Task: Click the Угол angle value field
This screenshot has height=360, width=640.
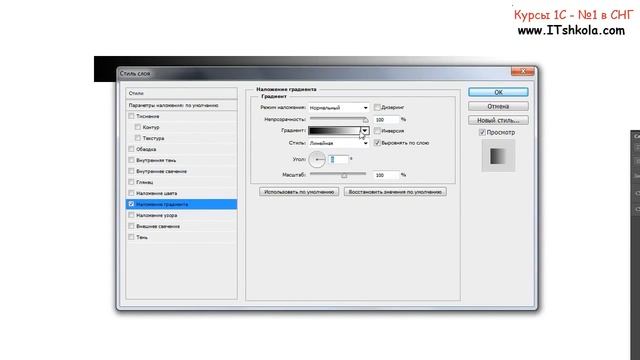Action: point(339,159)
